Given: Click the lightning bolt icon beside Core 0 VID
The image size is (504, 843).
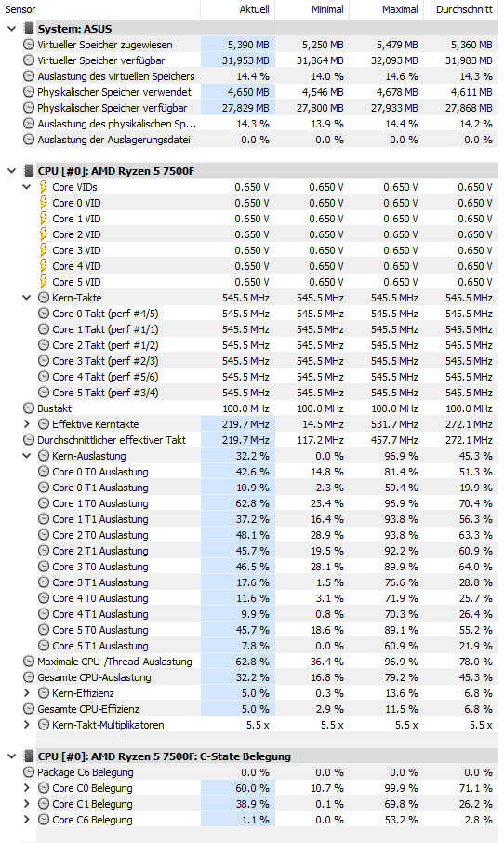Looking at the screenshot, I should coord(44,203).
